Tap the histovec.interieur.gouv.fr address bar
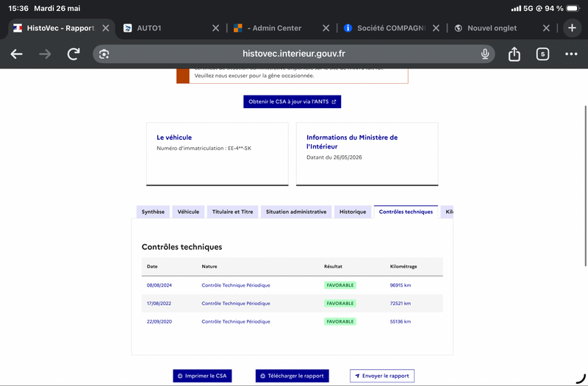This screenshot has width=588, height=386. 293,54
